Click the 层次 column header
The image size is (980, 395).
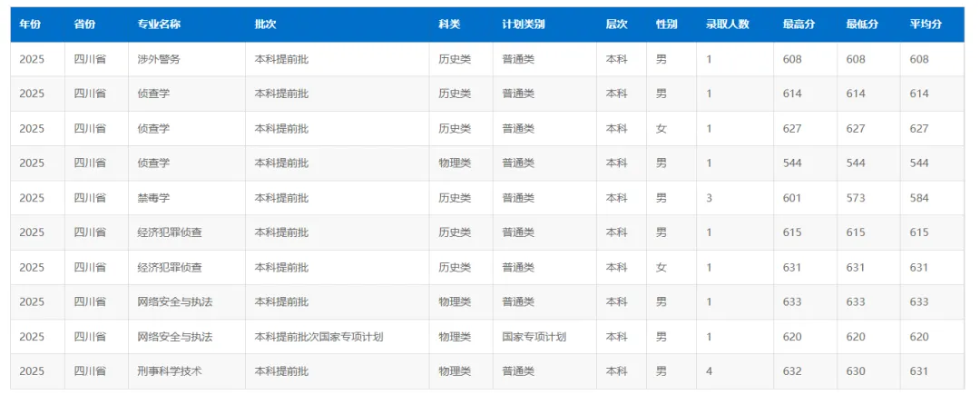coord(616,25)
